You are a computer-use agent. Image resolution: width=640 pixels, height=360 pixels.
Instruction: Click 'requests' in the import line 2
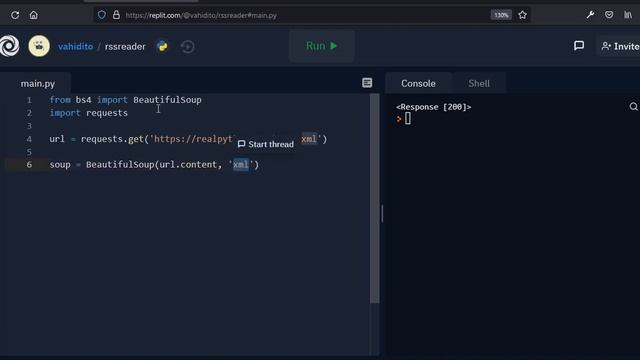(x=107, y=113)
